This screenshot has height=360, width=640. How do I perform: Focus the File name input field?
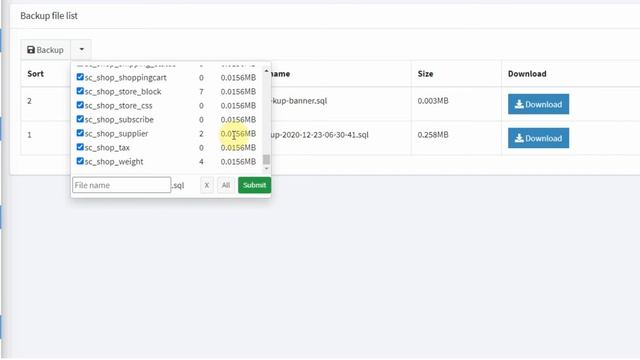[x=122, y=185]
